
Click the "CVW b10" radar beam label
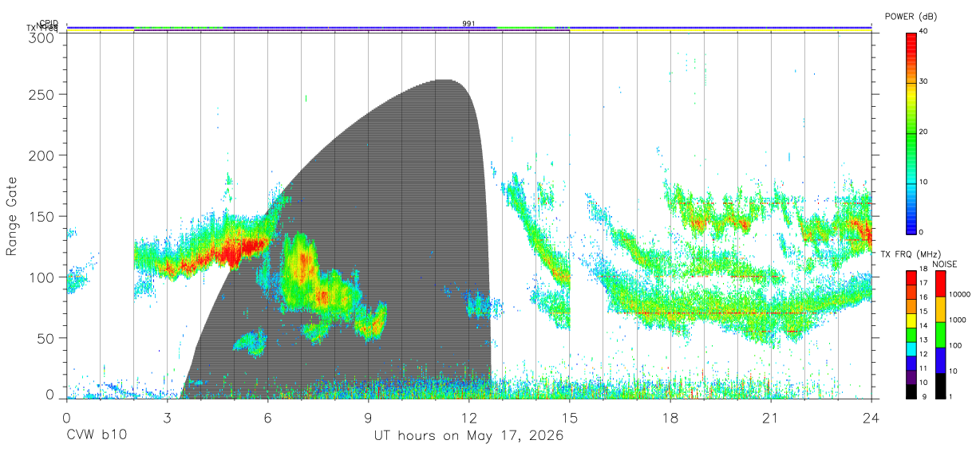96,436
